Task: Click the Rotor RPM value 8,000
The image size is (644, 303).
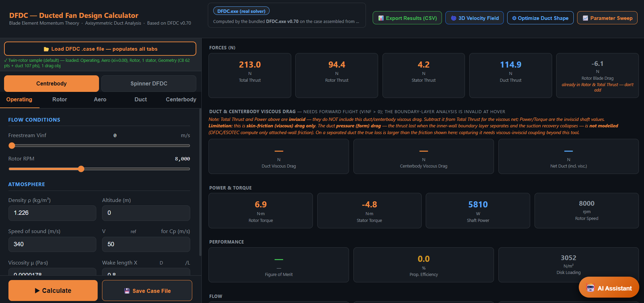Action: (182, 159)
